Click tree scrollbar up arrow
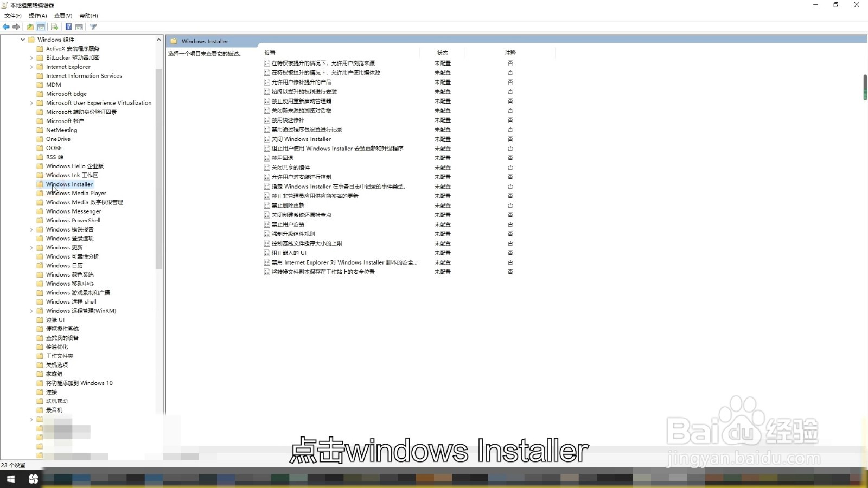The image size is (868, 488). [x=159, y=40]
